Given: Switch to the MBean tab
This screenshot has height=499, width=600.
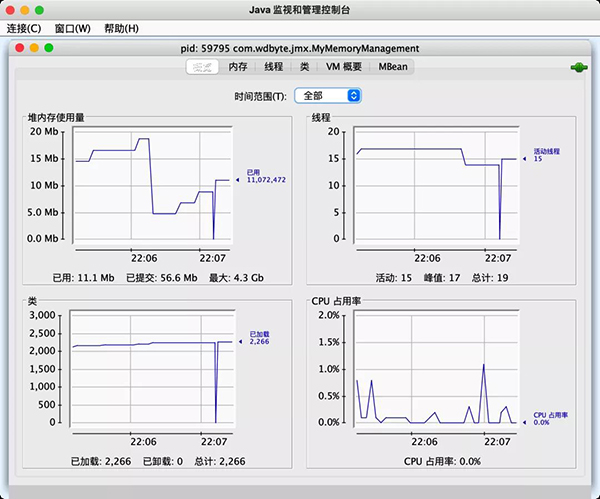Looking at the screenshot, I should (393, 67).
